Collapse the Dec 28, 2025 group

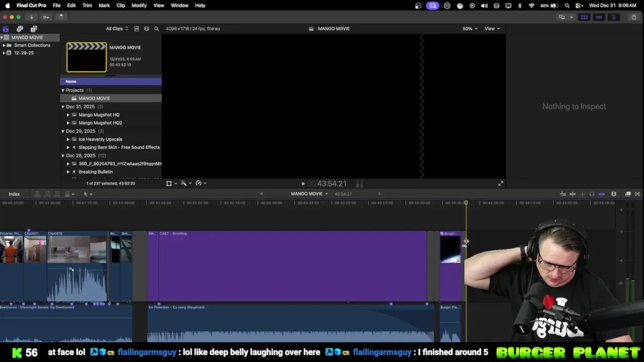(x=63, y=156)
